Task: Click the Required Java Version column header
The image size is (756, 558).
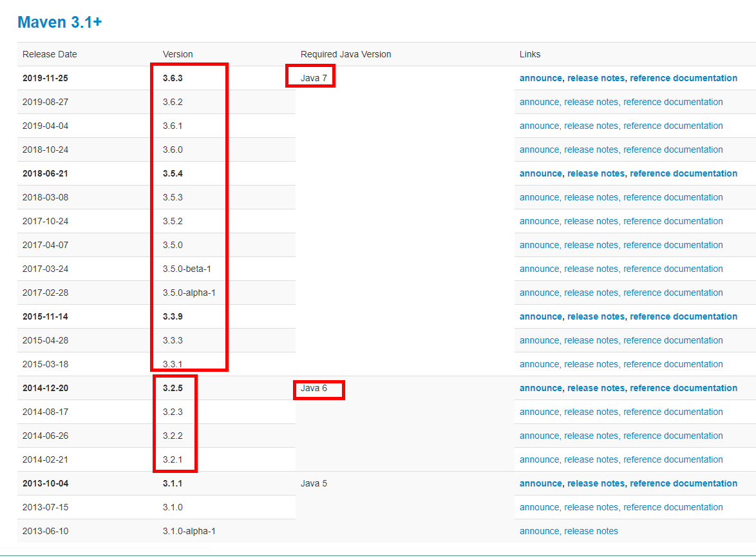Action: point(346,55)
